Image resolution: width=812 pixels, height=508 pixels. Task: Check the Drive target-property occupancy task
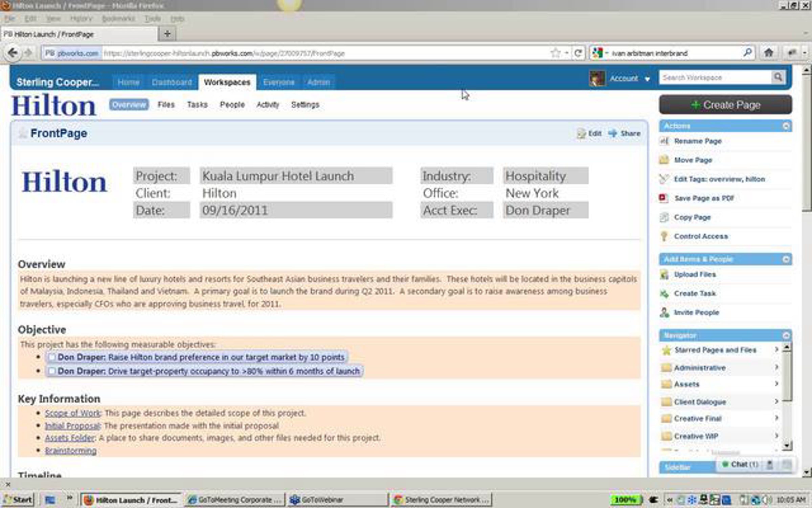pyautogui.click(x=52, y=371)
